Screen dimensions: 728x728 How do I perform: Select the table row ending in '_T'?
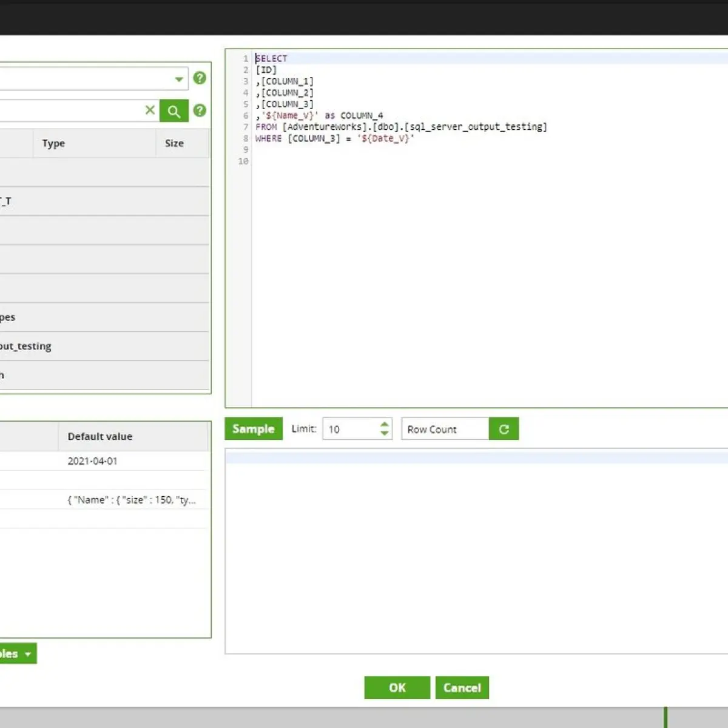(x=104, y=201)
